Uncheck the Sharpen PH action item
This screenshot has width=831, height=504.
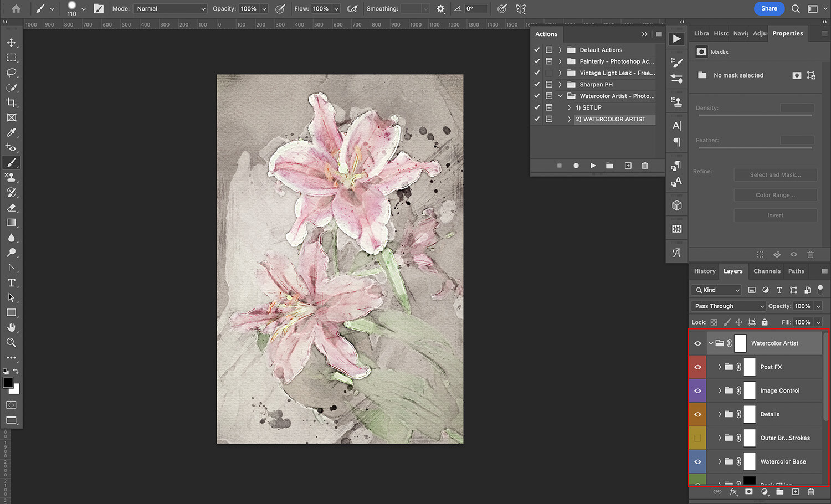click(x=536, y=84)
